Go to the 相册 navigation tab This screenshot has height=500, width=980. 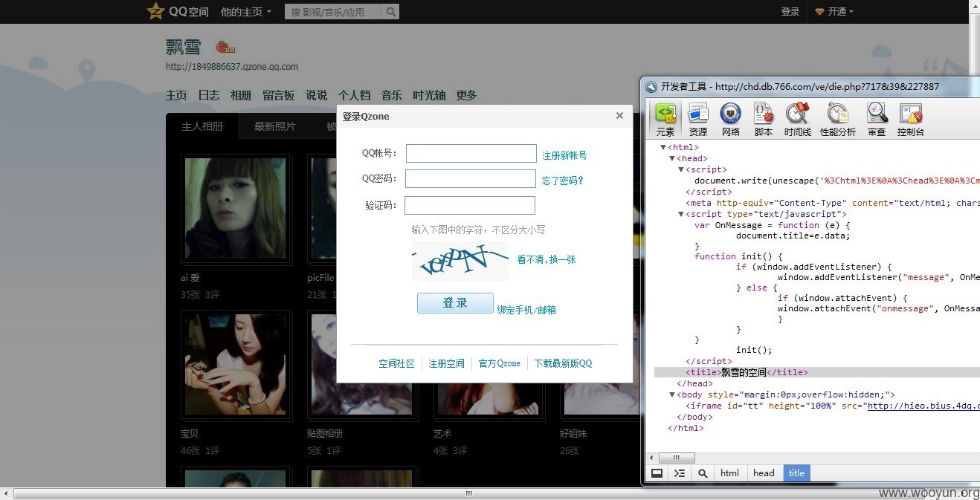tap(241, 95)
